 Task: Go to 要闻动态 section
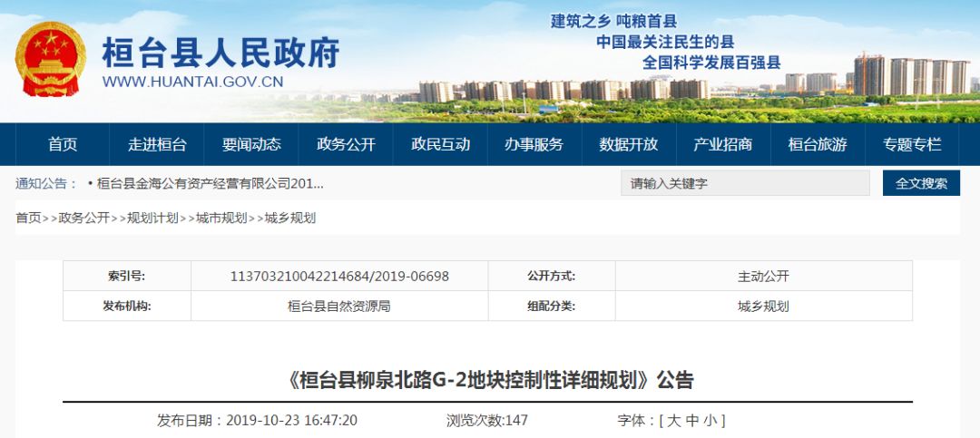251,144
